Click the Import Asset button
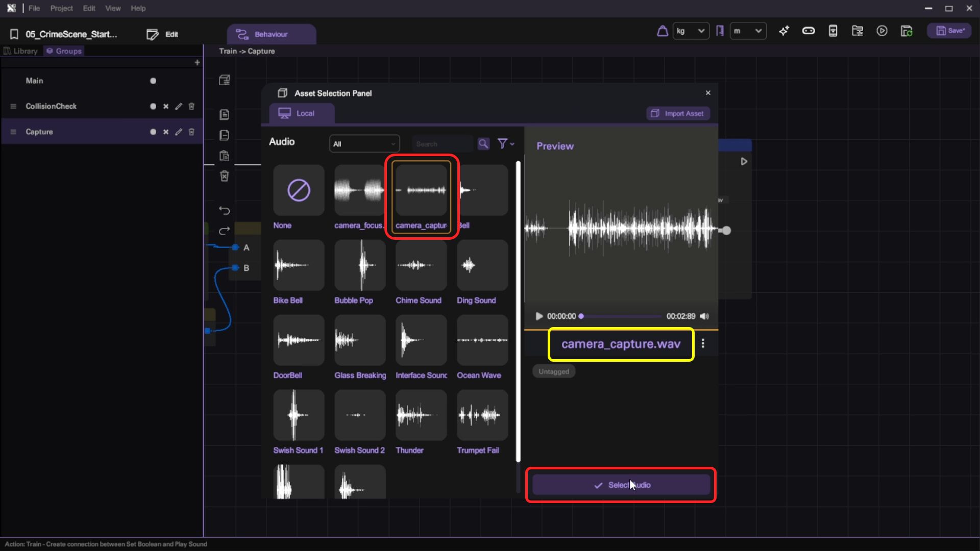The height and width of the screenshot is (551, 980). (x=678, y=113)
